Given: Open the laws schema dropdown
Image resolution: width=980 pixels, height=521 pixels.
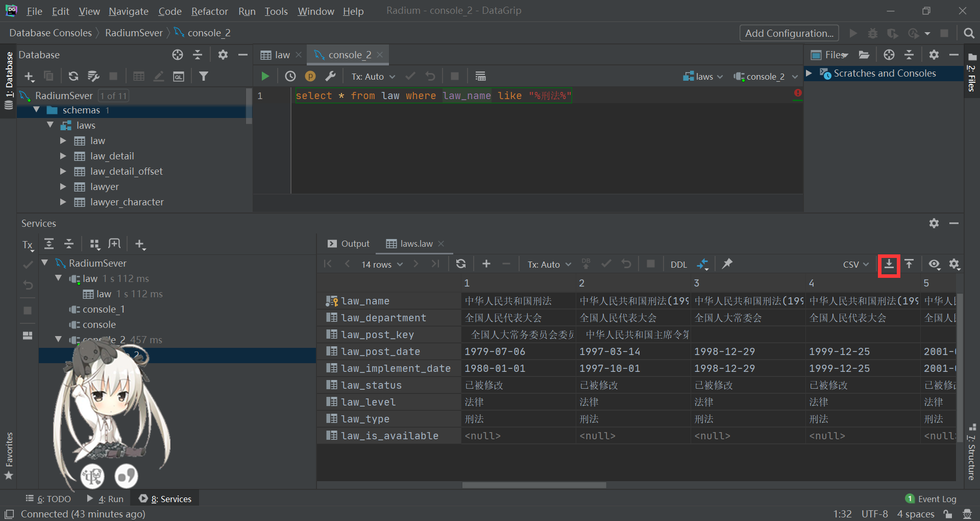Looking at the screenshot, I should (x=703, y=76).
